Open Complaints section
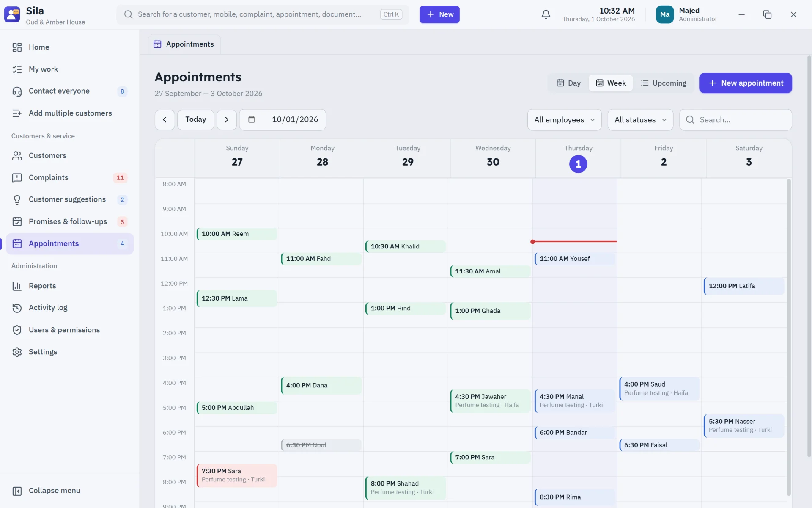The height and width of the screenshot is (508, 812). pyautogui.click(x=70, y=177)
